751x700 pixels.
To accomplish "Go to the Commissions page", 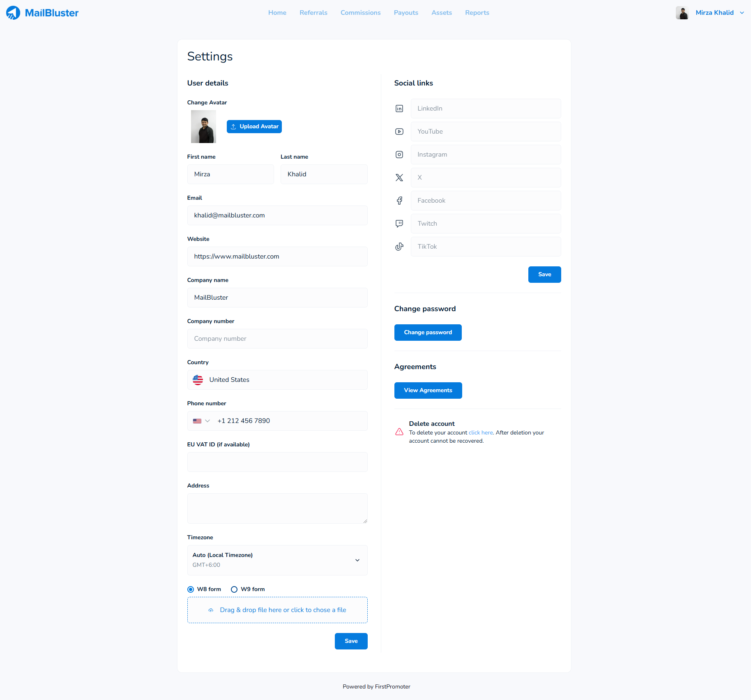I will [x=360, y=13].
